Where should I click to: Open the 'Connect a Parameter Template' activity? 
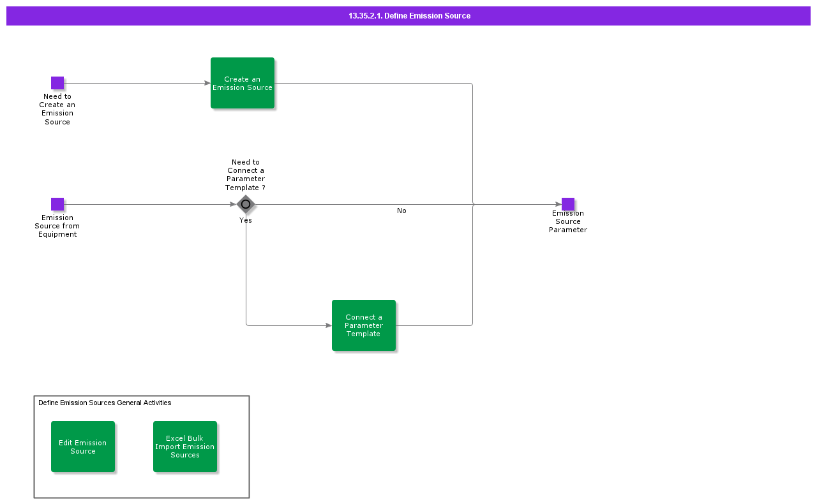coord(364,325)
